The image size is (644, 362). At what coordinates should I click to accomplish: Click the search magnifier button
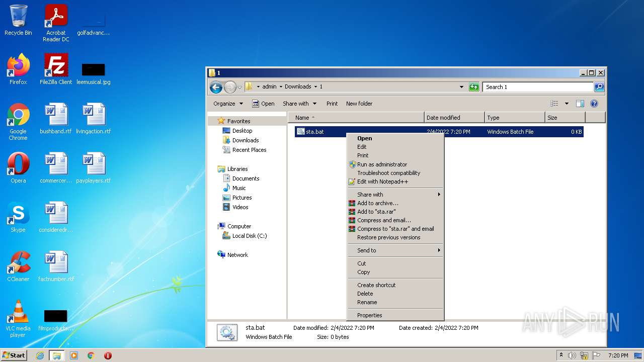(599, 87)
